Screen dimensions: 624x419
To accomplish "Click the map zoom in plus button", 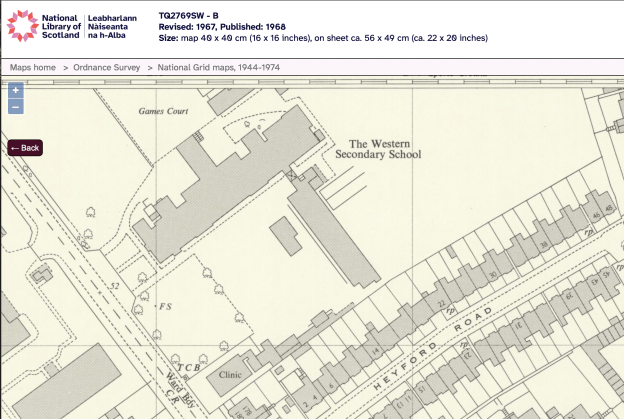I will pos(16,90).
